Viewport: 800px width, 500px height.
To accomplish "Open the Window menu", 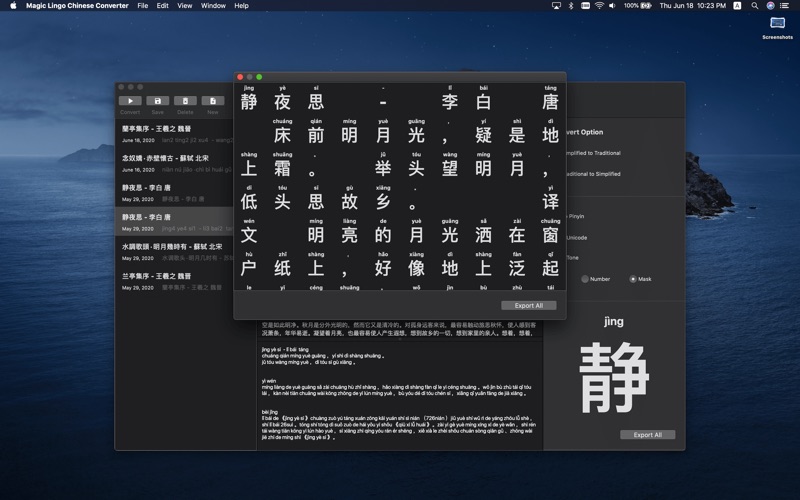I will (x=213, y=5).
